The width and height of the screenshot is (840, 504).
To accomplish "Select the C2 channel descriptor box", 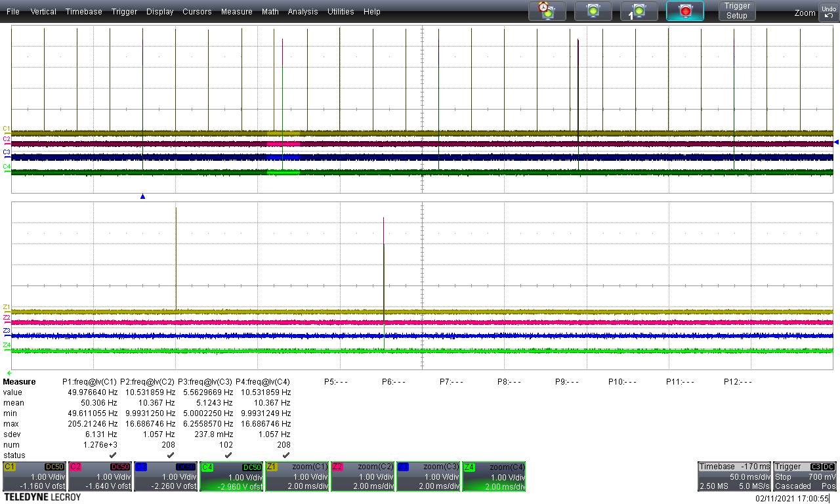I will tap(100, 476).
